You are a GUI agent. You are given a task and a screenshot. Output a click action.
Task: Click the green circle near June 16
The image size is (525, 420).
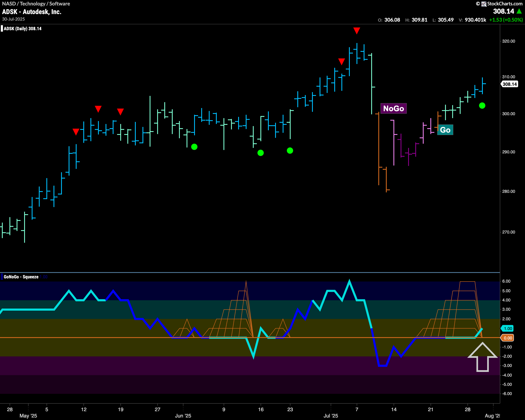[261, 153]
